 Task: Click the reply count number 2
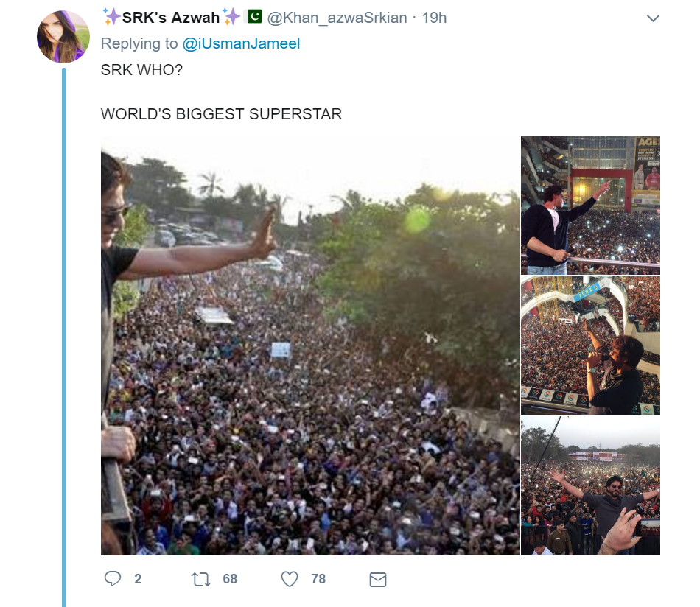(138, 579)
